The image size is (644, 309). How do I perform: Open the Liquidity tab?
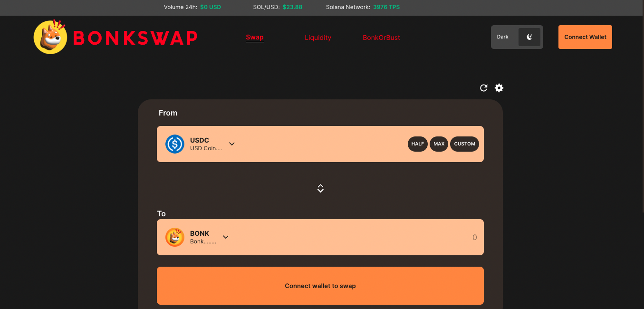pyautogui.click(x=318, y=38)
